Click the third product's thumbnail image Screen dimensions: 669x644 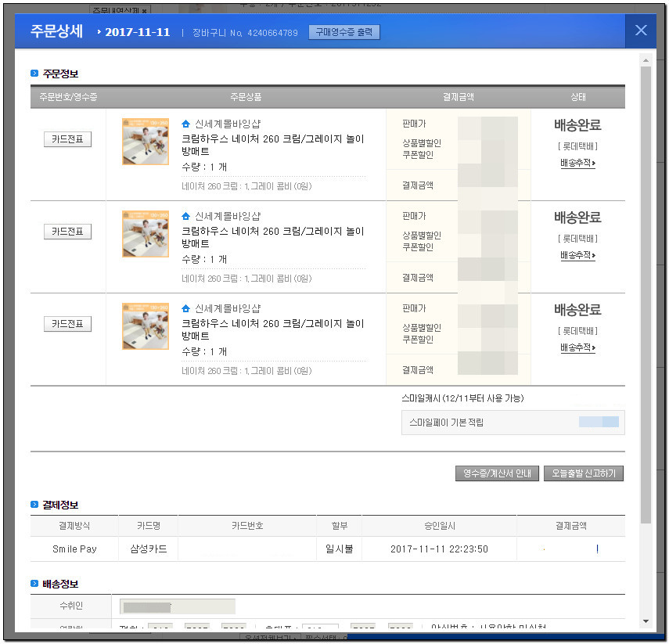tap(146, 326)
